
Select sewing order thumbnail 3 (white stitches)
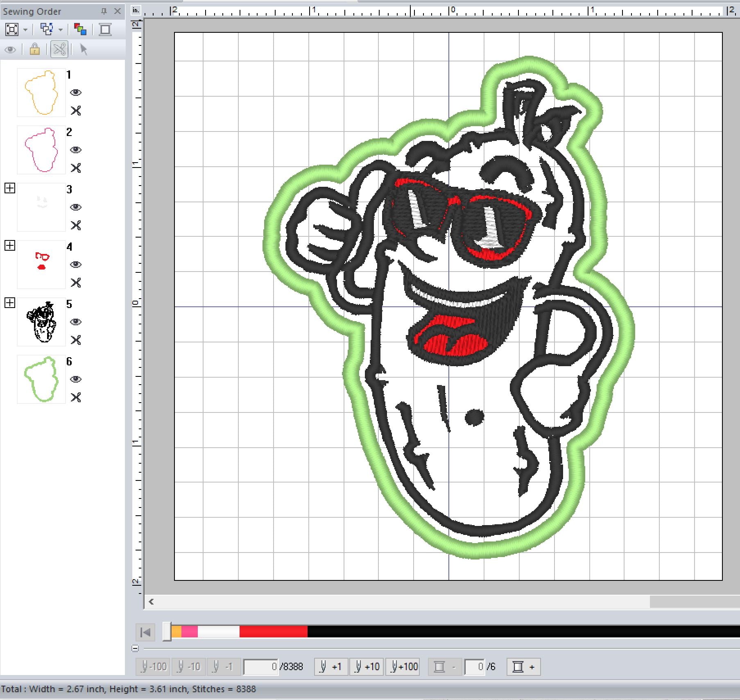(x=41, y=207)
